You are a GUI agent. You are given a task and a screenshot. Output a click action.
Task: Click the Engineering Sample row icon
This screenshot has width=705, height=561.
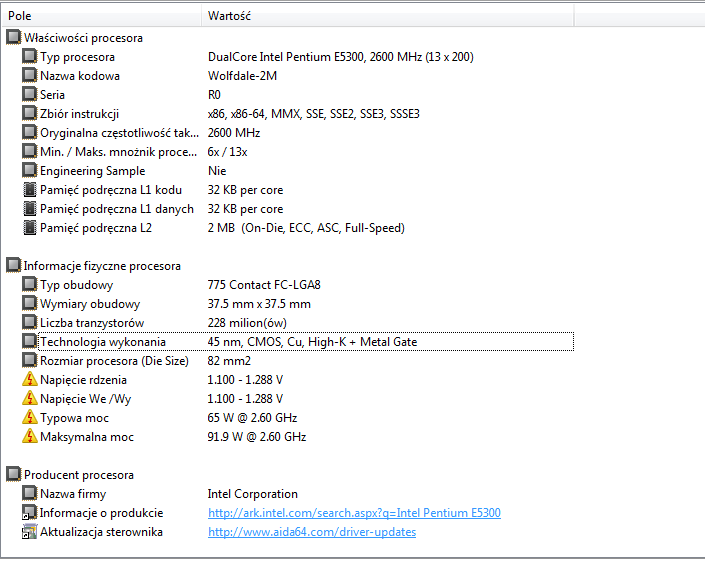30,170
